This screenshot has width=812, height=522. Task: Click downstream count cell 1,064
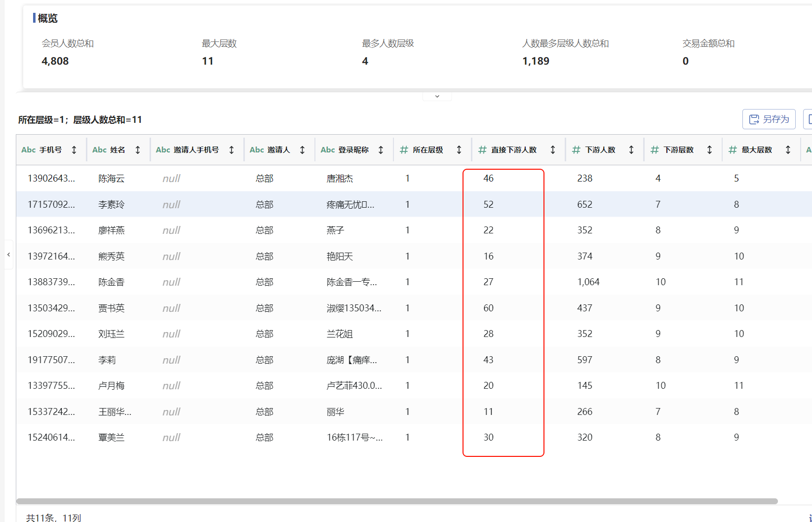[588, 282]
